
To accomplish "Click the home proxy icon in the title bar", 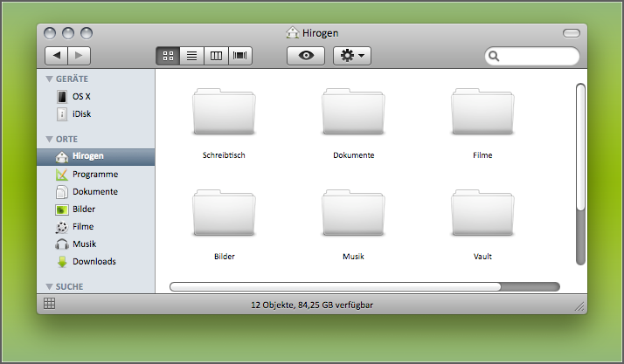I will 293,33.
